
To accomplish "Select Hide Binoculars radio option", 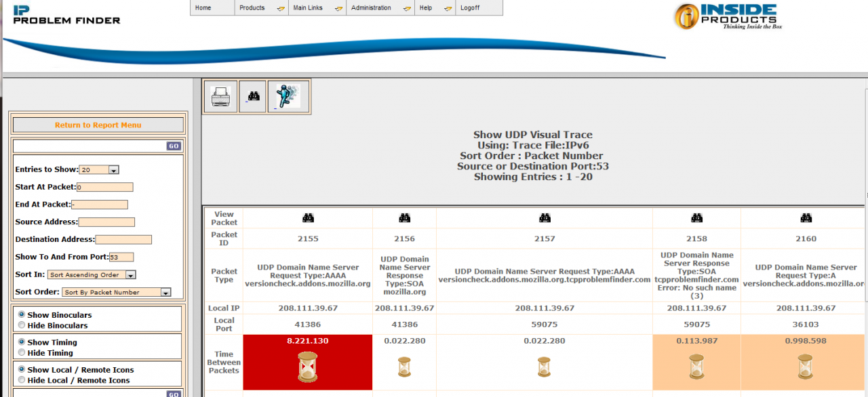I will 22,325.
